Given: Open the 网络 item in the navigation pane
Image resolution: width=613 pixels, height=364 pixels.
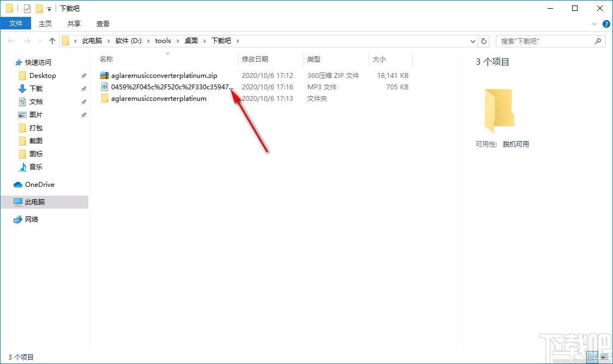Looking at the screenshot, I should [32, 219].
